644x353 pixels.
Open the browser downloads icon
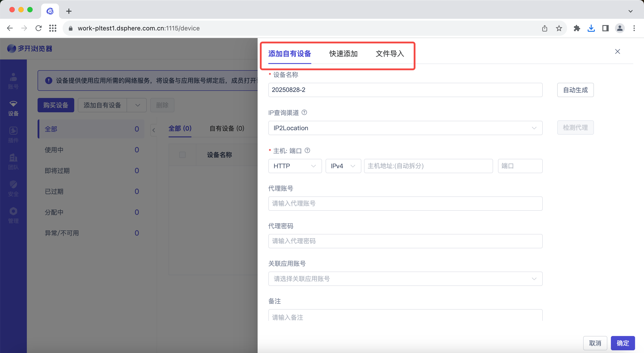coord(591,28)
